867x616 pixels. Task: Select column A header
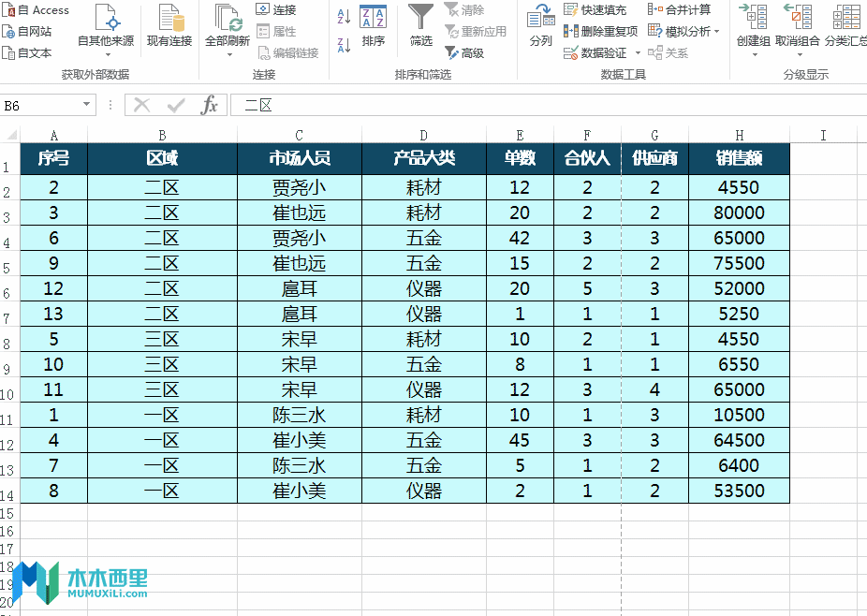pyautogui.click(x=53, y=136)
